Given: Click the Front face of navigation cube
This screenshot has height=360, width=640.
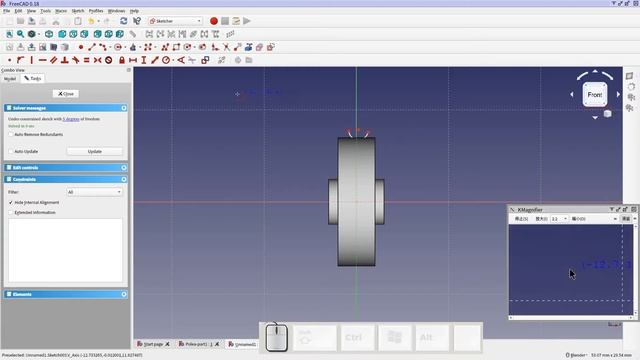Looking at the screenshot, I should click(595, 95).
